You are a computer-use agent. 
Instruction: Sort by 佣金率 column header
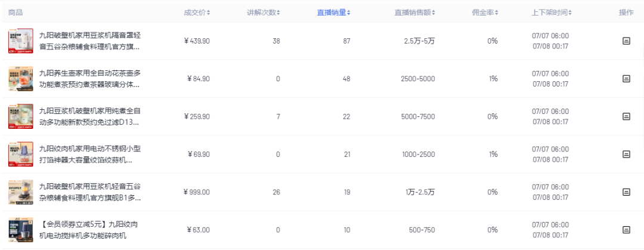tap(485, 13)
